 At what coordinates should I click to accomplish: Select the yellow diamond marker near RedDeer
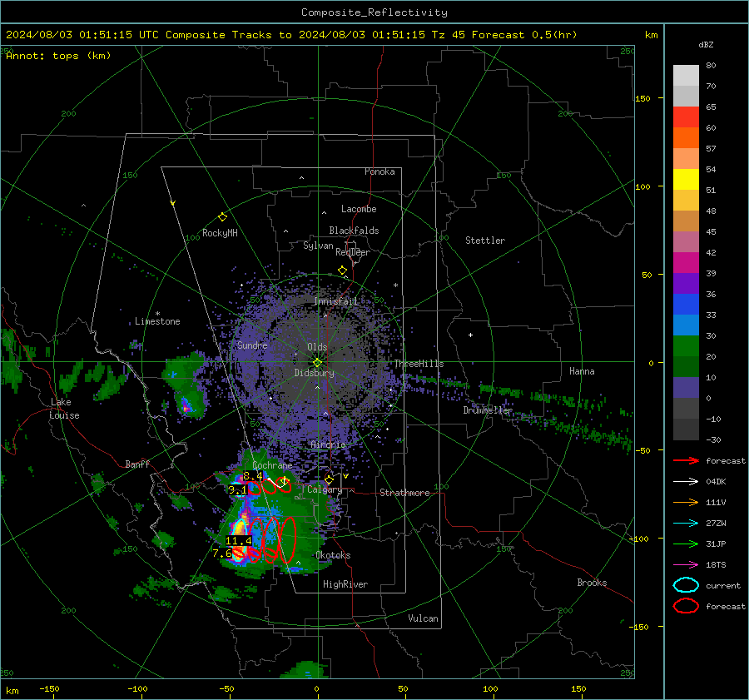click(x=342, y=271)
